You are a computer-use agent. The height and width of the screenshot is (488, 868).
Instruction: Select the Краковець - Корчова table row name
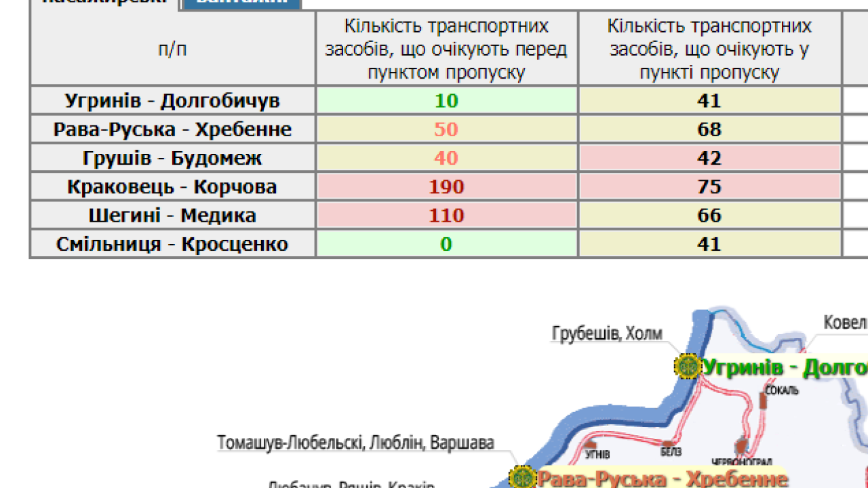pyautogui.click(x=172, y=187)
